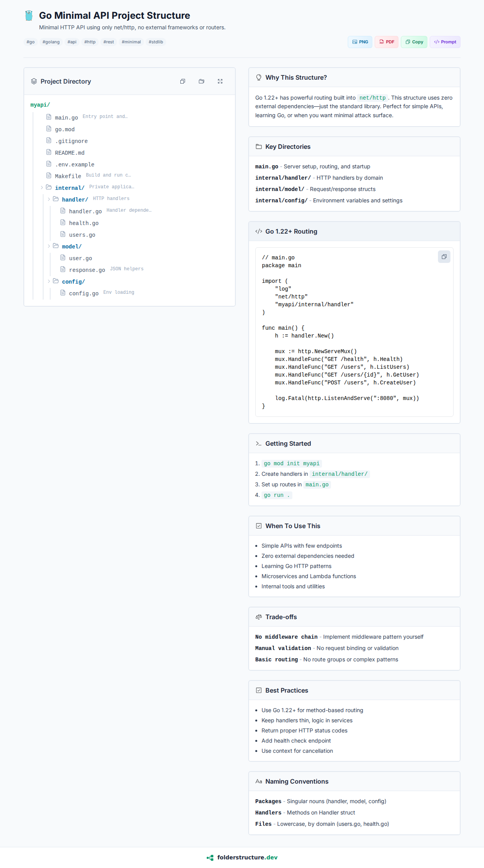Click the layers icon beside Project Directory

(34, 81)
